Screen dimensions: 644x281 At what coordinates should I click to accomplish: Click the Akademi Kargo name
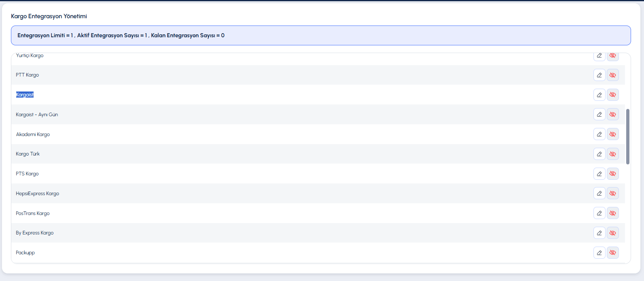33,134
